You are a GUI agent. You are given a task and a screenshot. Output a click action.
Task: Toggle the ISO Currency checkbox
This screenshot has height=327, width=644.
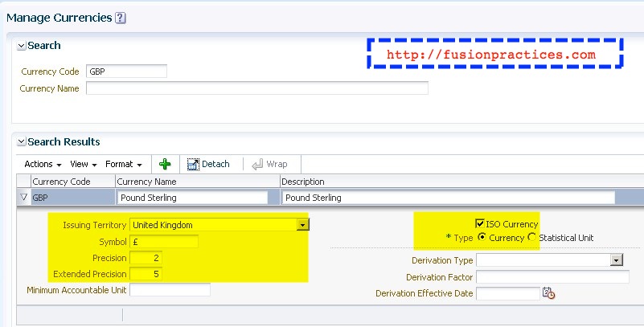click(x=480, y=223)
